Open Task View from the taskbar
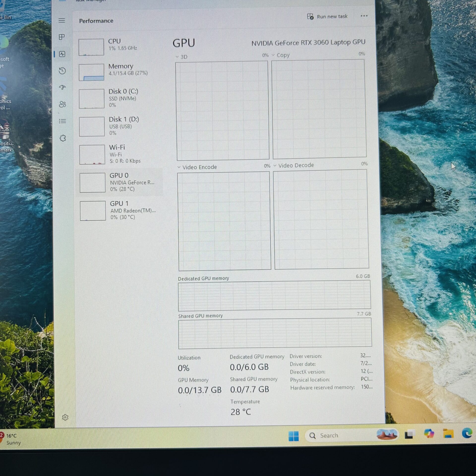 pos(409,435)
